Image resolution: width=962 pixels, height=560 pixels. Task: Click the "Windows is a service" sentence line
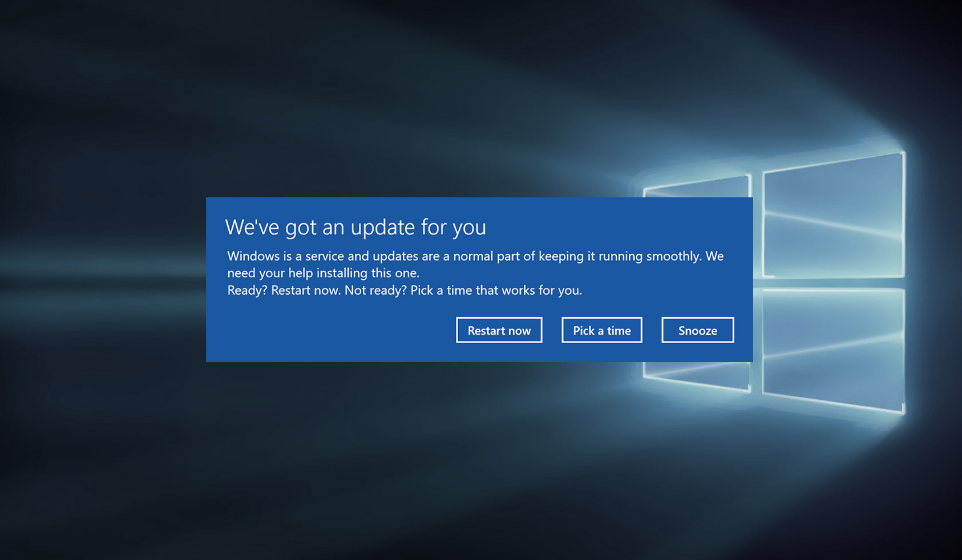tap(475, 256)
